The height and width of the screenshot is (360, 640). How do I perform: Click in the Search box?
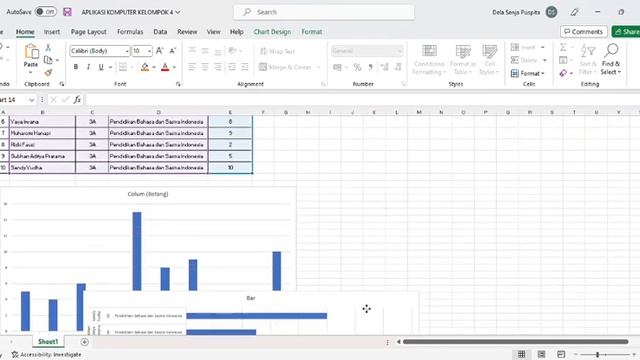pyautogui.click(x=324, y=12)
